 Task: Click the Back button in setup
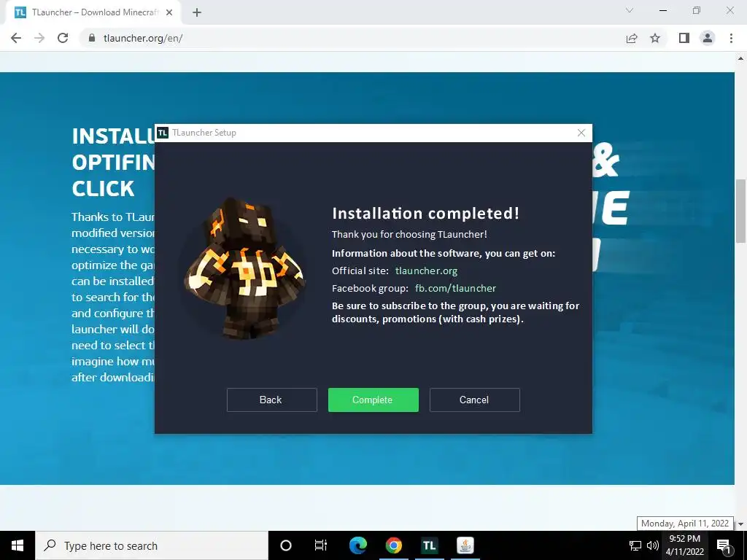(x=271, y=400)
